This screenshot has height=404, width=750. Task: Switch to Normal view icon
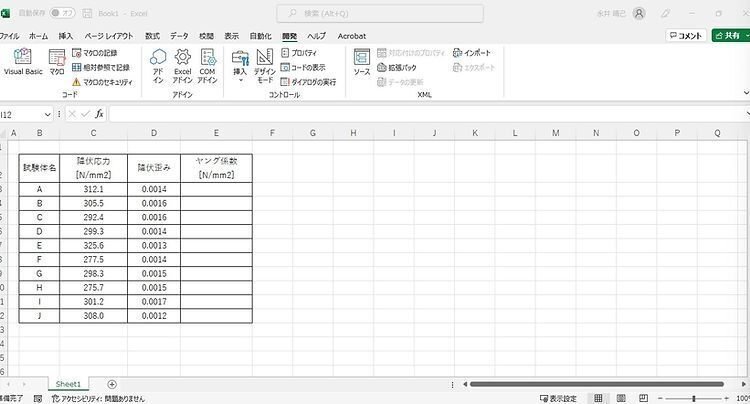click(598, 398)
